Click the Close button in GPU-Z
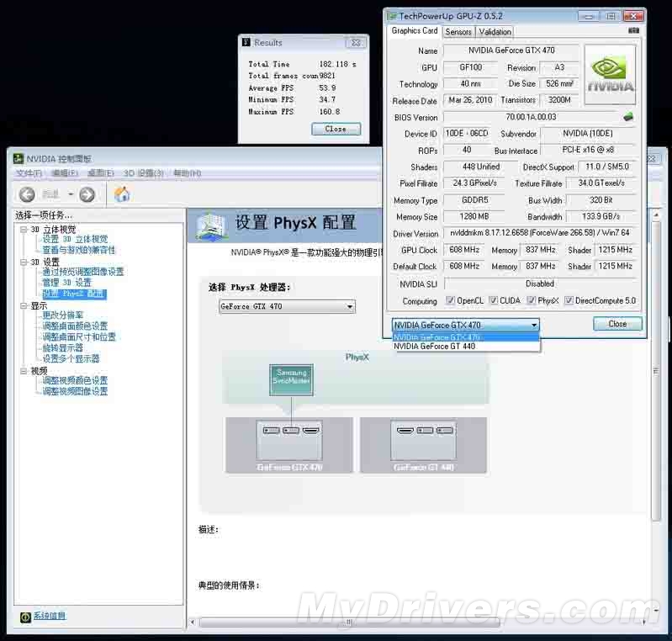 [x=617, y=324]
